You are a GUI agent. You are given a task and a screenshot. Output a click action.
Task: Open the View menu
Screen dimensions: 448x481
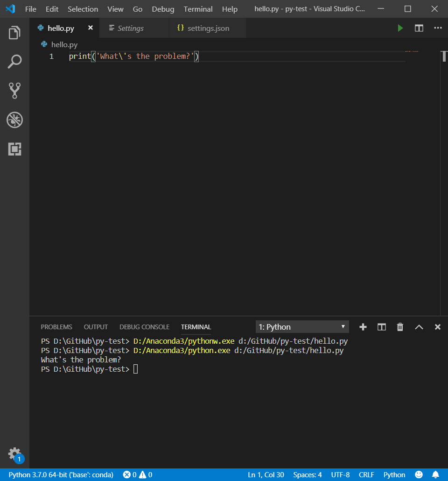pos(115,9)
